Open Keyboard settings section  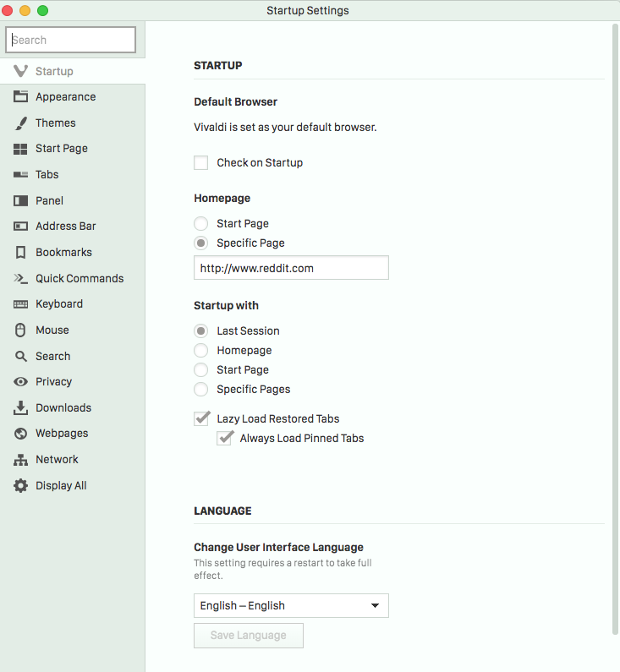pos(73,304)
